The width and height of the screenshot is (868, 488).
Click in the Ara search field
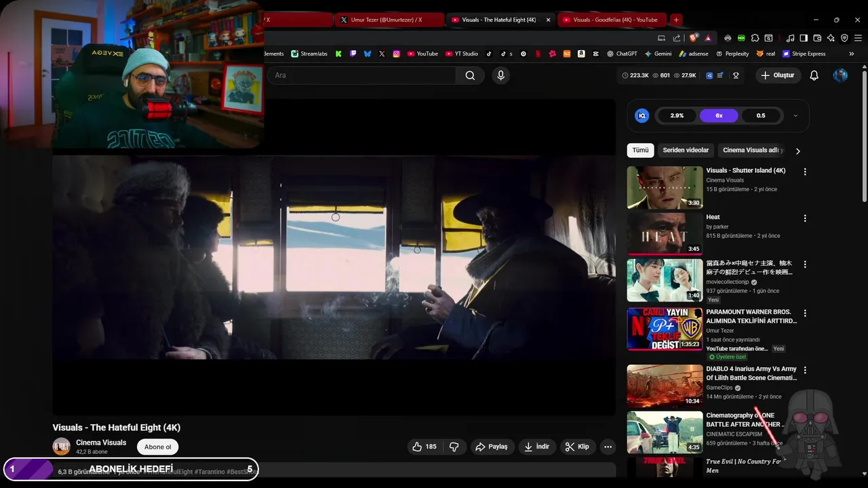(x=361, y=75)
